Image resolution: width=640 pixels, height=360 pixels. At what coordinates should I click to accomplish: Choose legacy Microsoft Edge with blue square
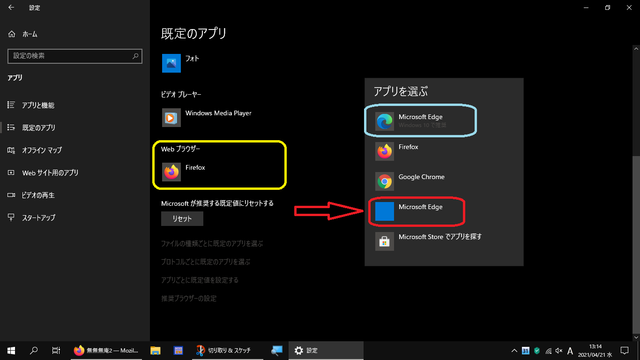pos(384,211)
